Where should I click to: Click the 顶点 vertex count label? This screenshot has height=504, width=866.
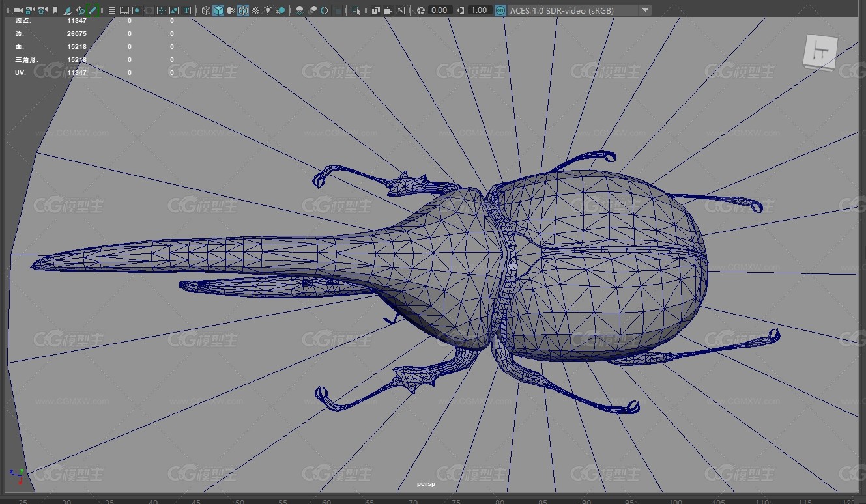(23, 21)
